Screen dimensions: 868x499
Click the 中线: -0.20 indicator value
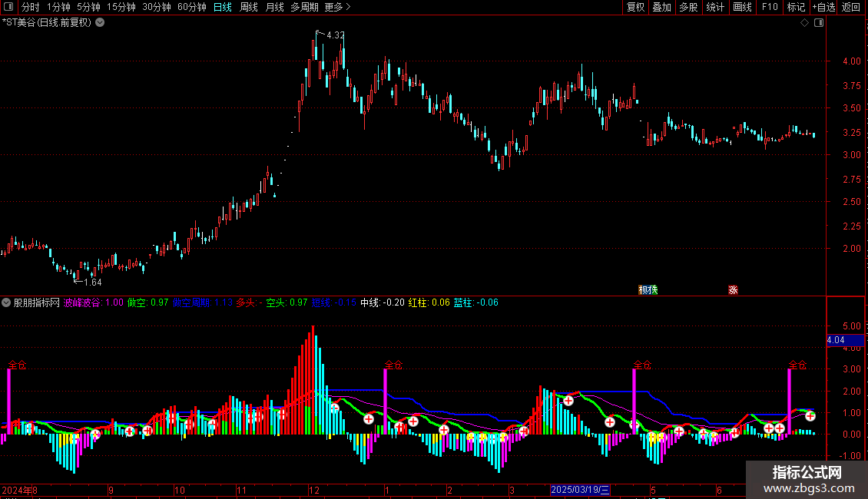tap(383, 302)
